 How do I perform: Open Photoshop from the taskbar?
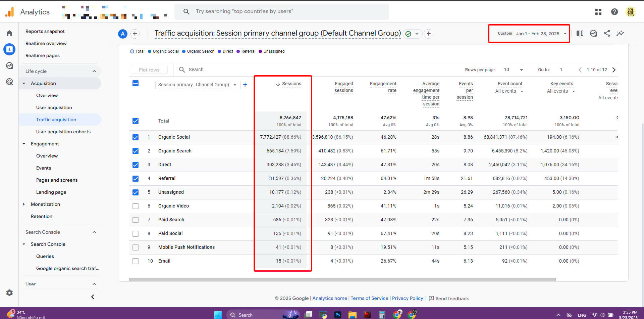coord(338,315)
